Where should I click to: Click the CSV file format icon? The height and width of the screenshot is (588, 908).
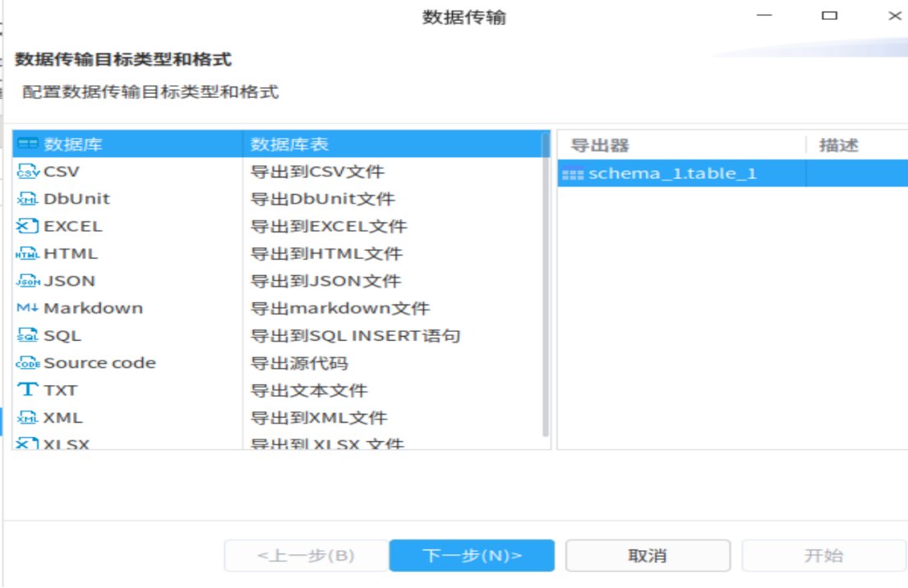click(x=28, y=172)
